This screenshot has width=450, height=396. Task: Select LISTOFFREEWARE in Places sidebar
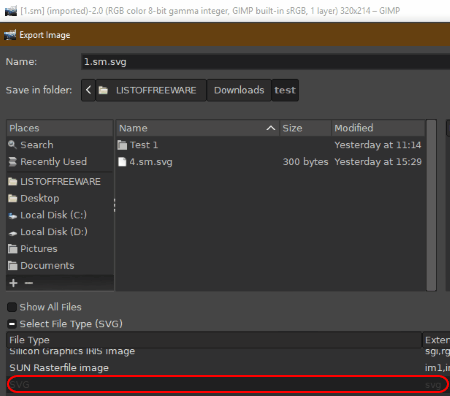60,181
